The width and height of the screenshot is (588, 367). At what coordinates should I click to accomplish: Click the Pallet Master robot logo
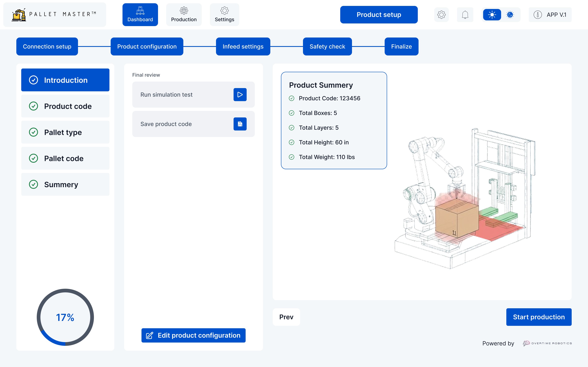tap(19, 15)
